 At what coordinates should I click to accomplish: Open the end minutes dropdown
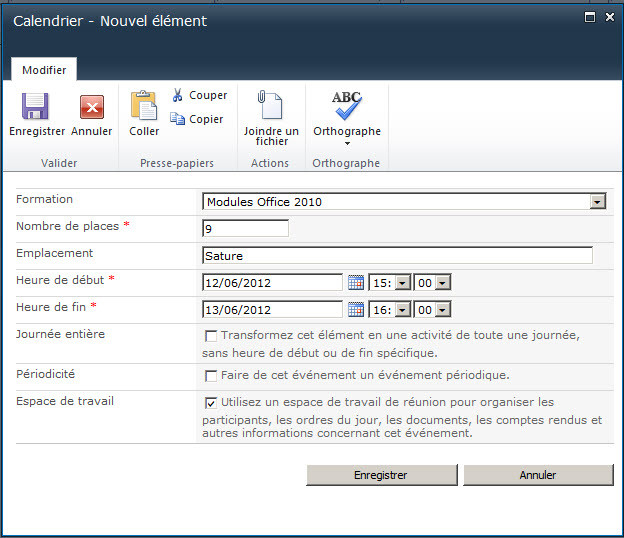[442, 310]
